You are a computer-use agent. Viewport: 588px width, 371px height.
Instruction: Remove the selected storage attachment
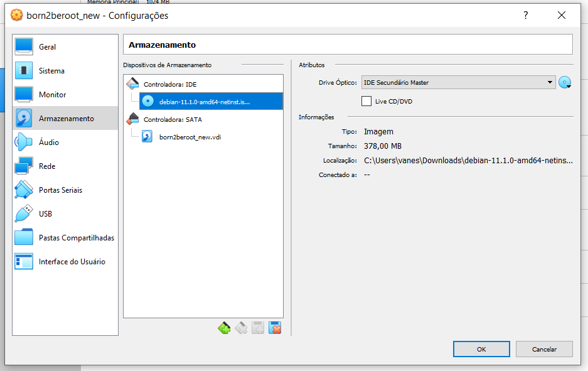pyautogui.click(x=275, y=328)
